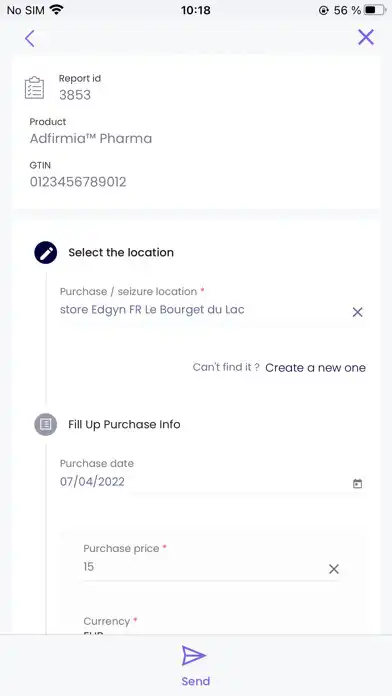Clear the purchase price value

tap(334, 569)
